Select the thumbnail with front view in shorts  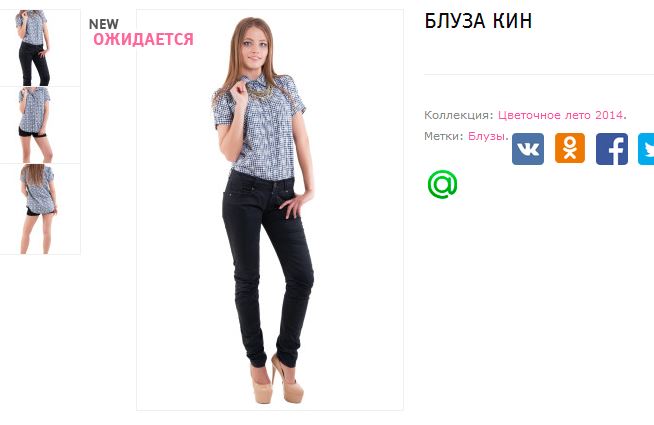[x=39, y=125]
